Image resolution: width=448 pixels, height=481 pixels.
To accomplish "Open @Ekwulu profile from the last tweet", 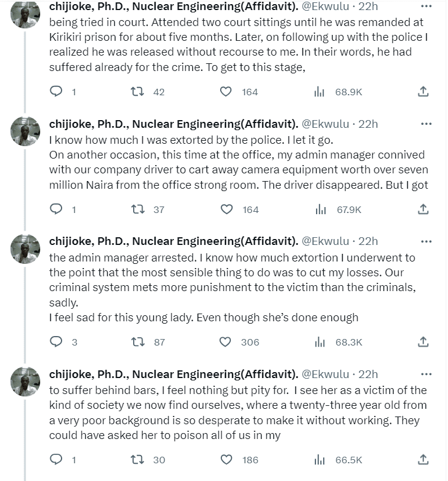I will click(x=325, y=375).
